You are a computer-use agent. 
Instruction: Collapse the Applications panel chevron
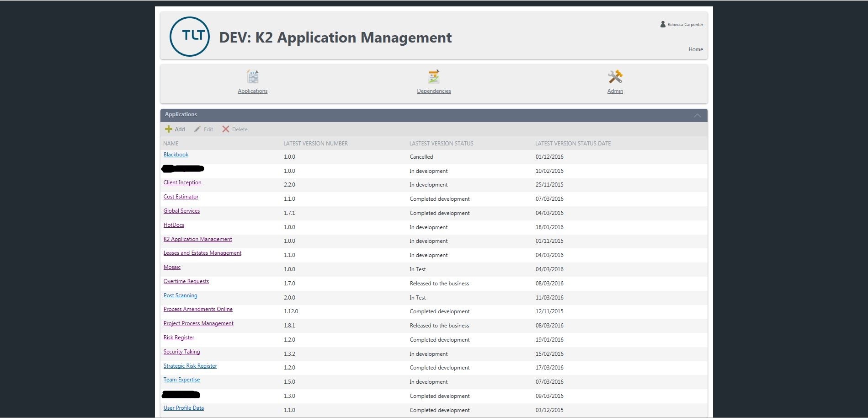tap(697, 115)
